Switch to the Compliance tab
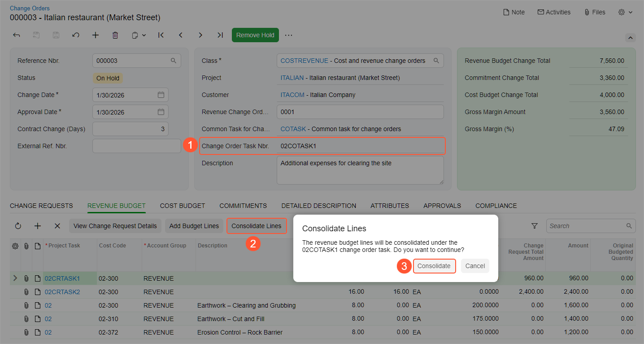The image size is (644, 344). 496,206
